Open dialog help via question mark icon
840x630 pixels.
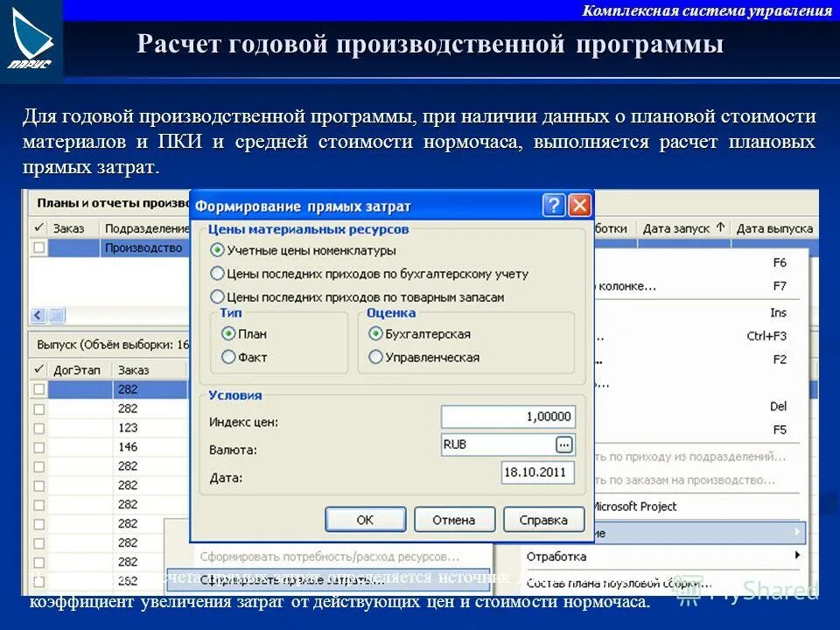[553, 204]
